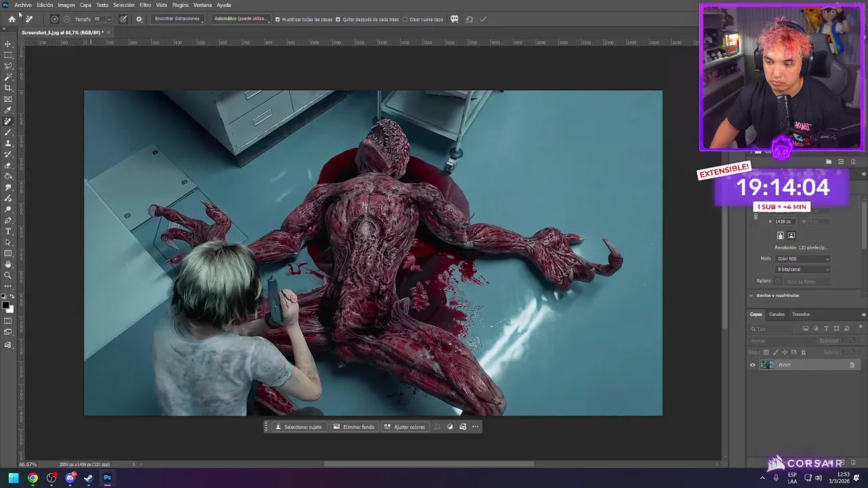Click the Tamaño brush size input field
The width and height of the screenshot is (868, 488).
coord(99,19)
